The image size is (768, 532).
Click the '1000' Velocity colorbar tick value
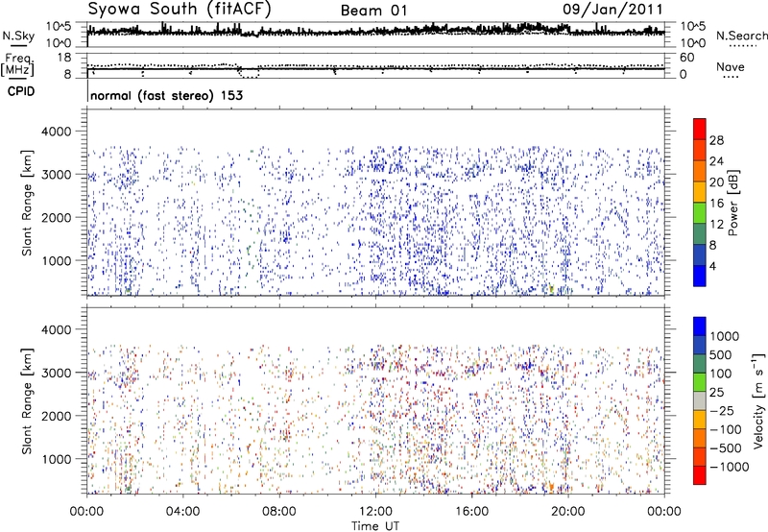(725, 336)
